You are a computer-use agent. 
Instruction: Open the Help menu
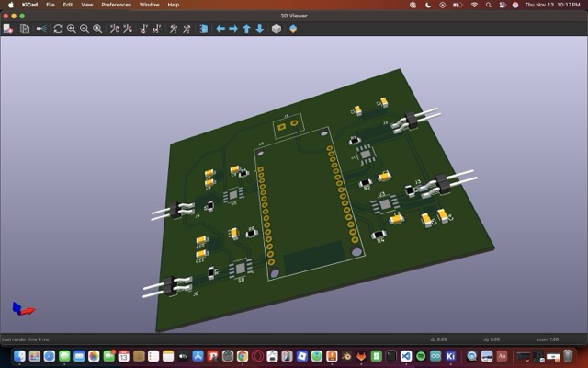(x=173, y=5)
